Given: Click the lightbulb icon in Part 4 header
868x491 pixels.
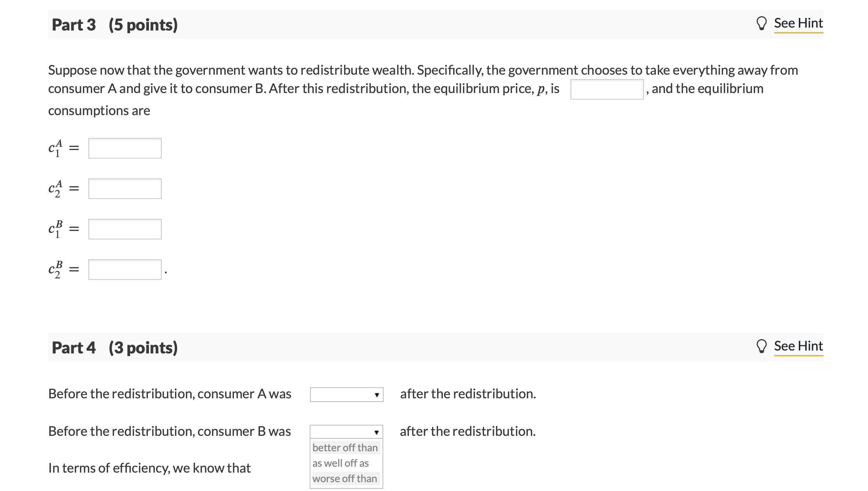Looking at the screenshot, I should [x=761, y=346].
